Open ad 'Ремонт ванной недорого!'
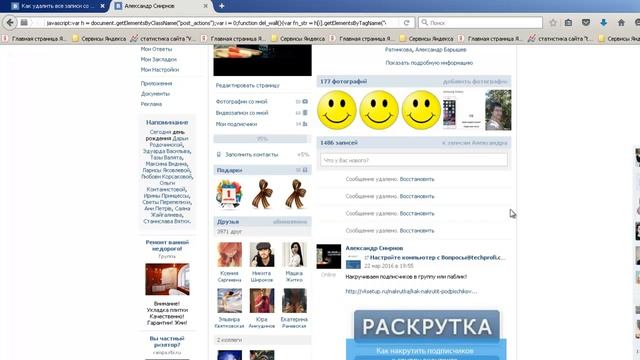This screenshot has height=360, width=640. coord(167,245)
